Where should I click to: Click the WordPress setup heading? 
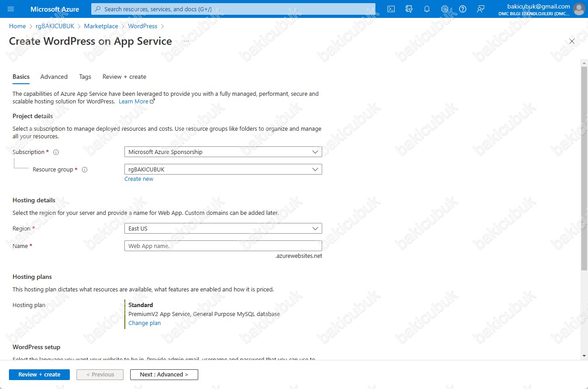click(36, 347)
